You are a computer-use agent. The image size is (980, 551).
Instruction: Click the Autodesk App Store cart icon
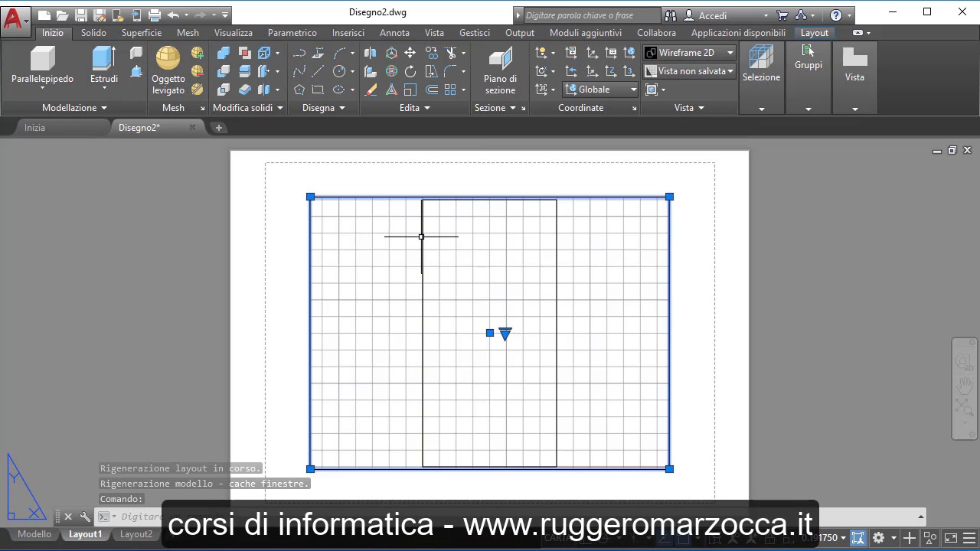coord(782,15)
